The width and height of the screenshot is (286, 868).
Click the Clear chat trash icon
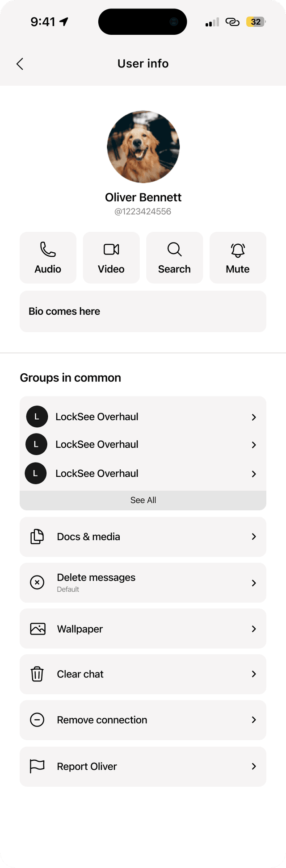point(37,674)
